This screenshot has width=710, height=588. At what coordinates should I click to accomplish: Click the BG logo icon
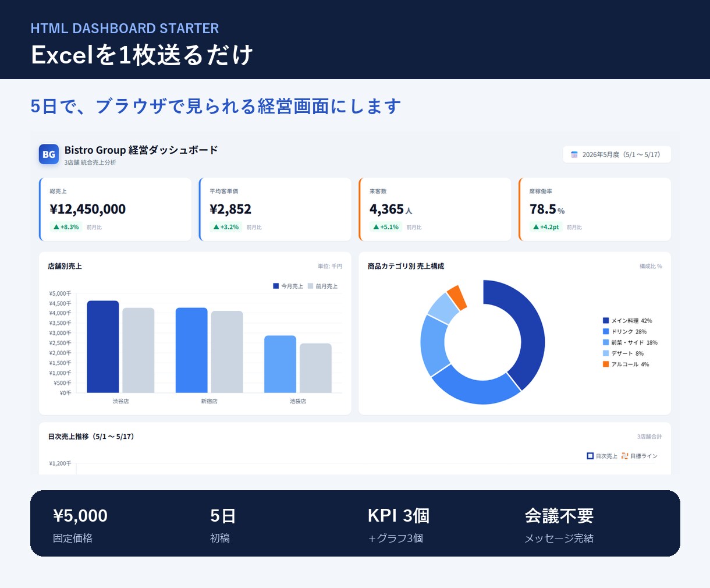pyautogui.click(x=49, y=154)
